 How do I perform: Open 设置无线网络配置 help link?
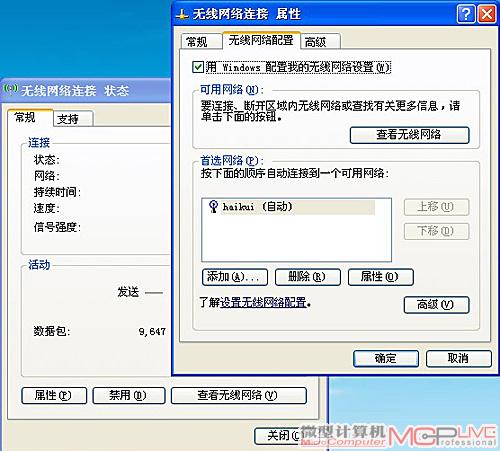click(x=263, y=302)
